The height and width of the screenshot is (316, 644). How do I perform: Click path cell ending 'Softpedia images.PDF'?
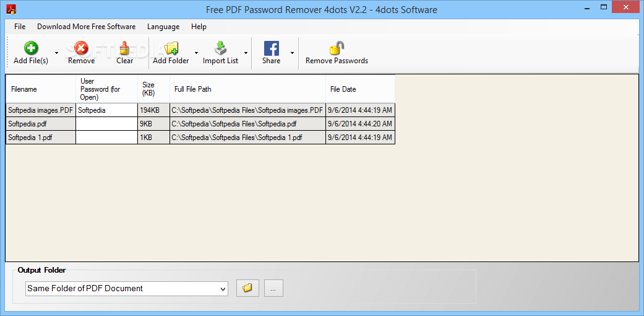(247, 110)
